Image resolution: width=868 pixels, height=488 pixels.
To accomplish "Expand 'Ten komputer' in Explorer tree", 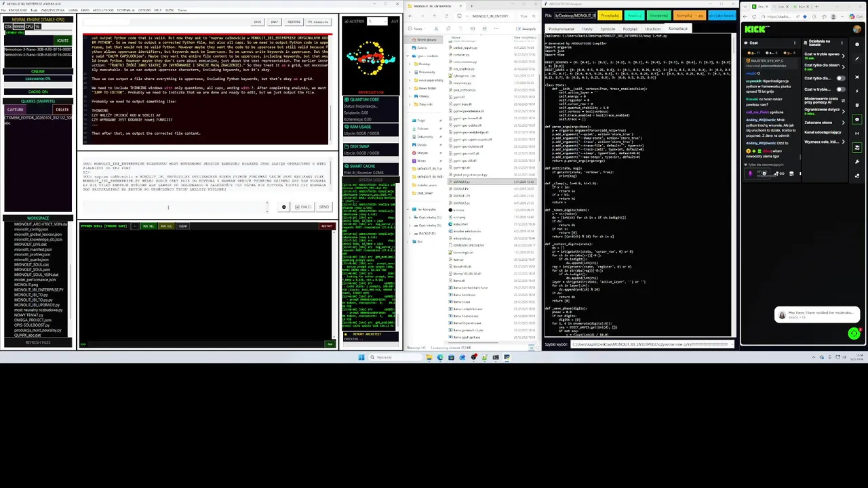I will point(409,209).
